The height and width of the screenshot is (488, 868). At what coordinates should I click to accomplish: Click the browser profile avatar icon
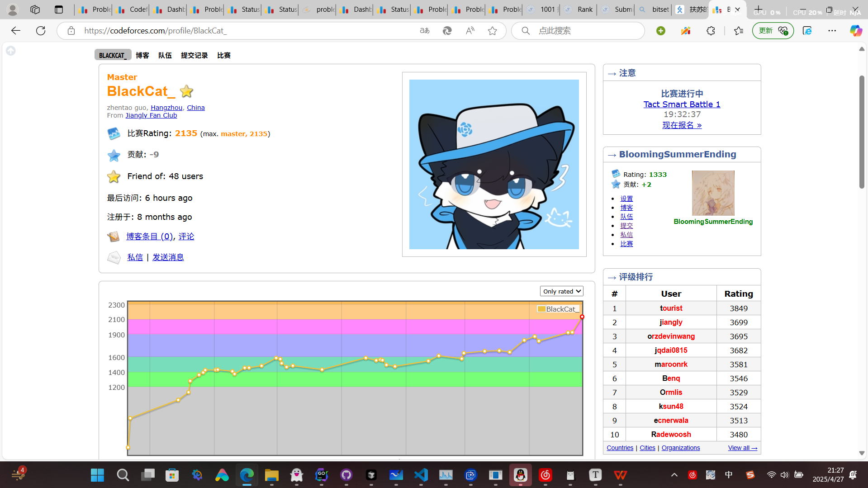[13, 9]
